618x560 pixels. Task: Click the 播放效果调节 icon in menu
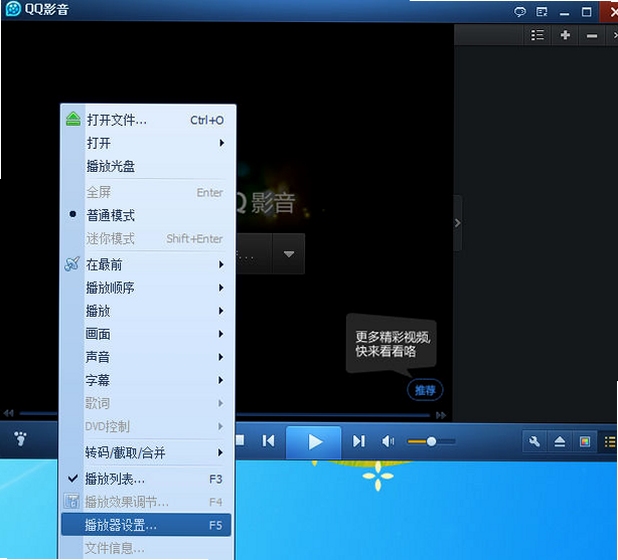pyautogui.click(x=72, y=501)
